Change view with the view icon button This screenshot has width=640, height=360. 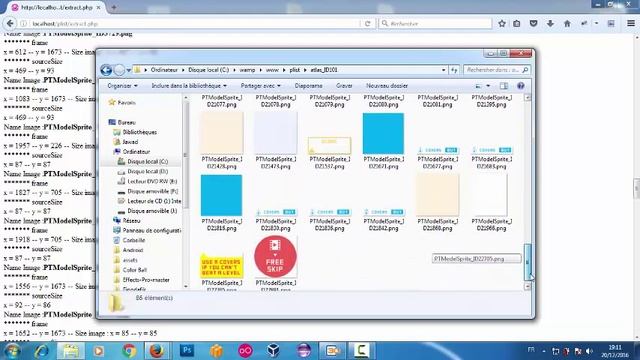[478, 86]
